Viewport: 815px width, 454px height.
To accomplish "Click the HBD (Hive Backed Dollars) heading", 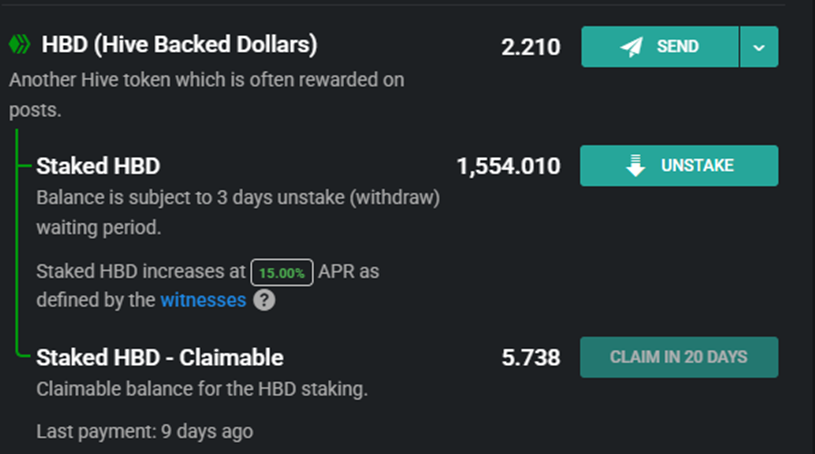I will [x=179, y=45].
